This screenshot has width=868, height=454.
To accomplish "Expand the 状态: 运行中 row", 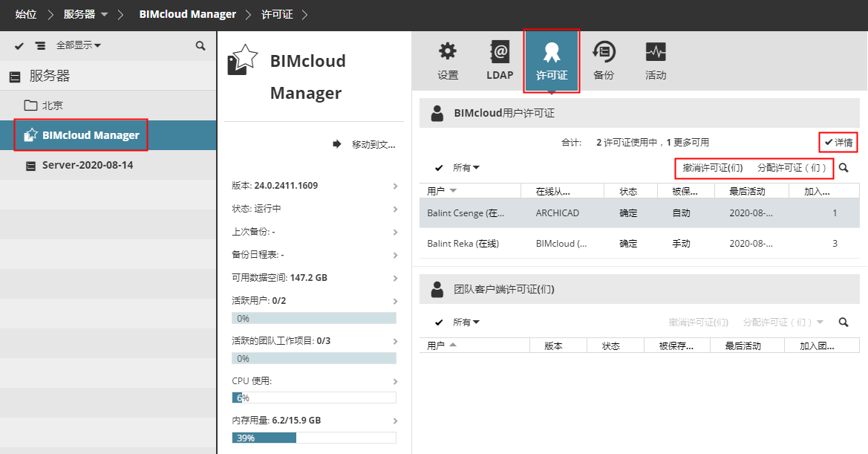I will tap(314, 209).
